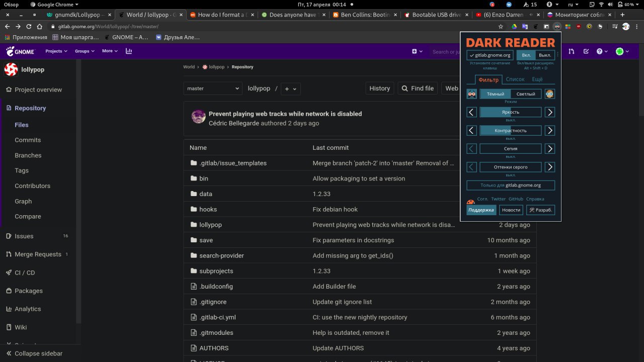
Task: Open the to-do list icon in GitLab header
Action: (x=586, y=51)
